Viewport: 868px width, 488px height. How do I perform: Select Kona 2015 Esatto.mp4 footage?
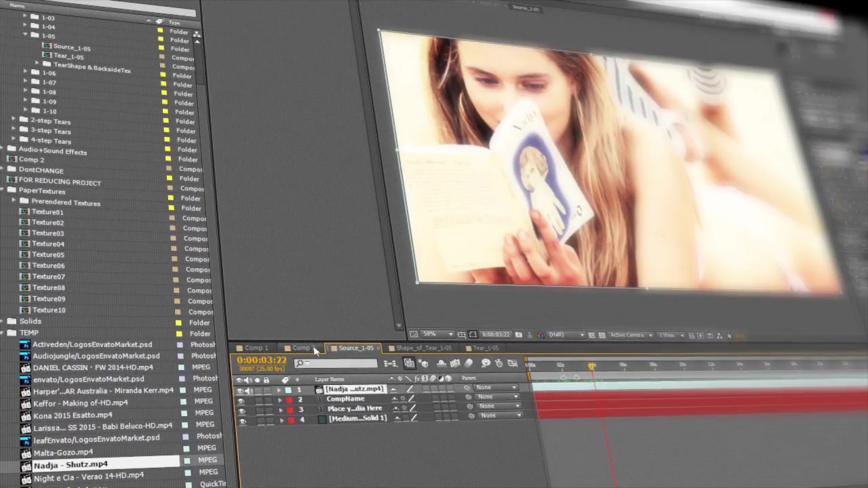73,415
